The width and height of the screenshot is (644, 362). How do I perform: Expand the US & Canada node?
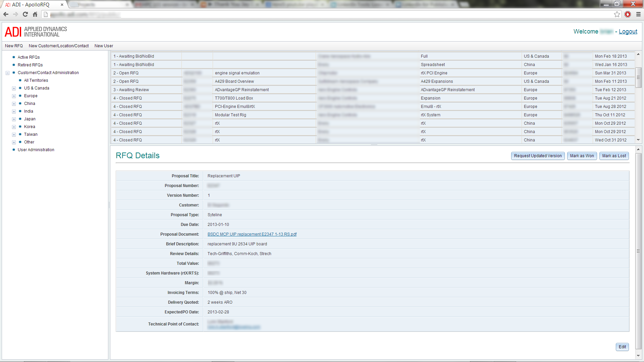pos(14,88)
